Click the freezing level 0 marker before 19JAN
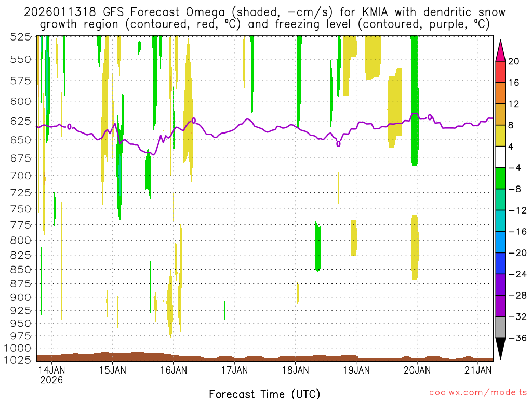 tap(338, 144)
